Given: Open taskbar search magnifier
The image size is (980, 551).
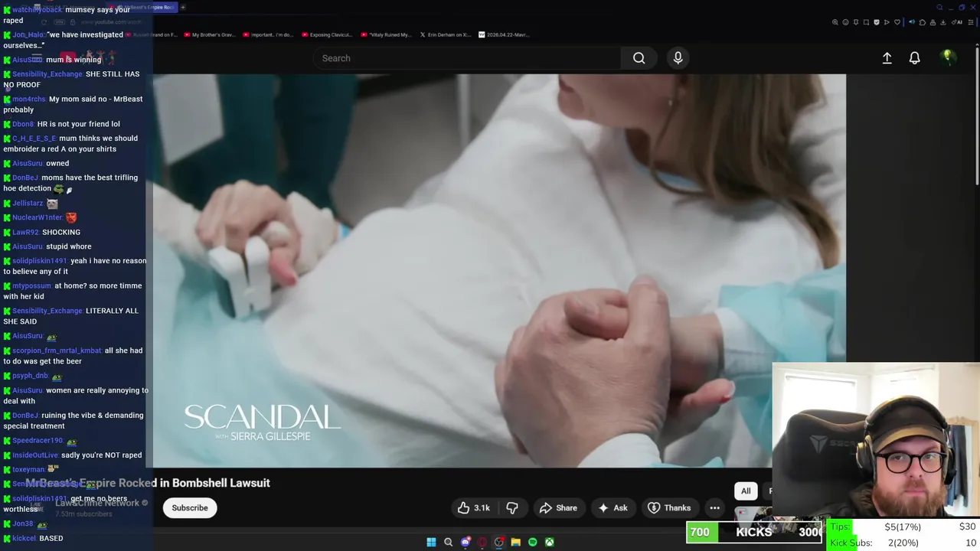Looking at the screenshot, I should 449,542.
